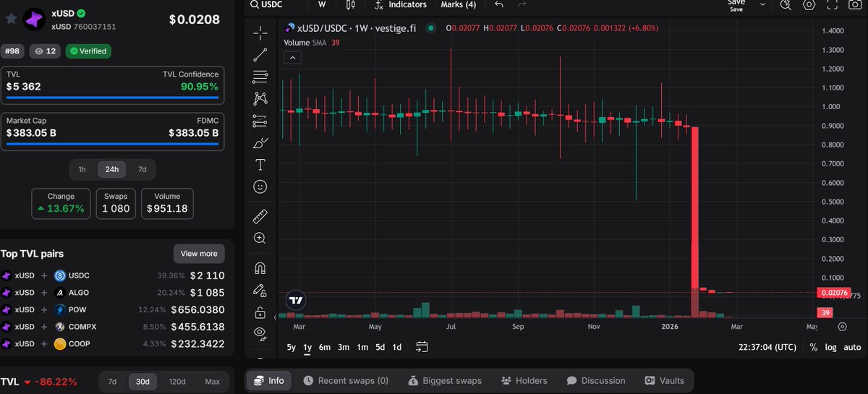Favorite xUSD with the star icon

click(x=12, y=19)
